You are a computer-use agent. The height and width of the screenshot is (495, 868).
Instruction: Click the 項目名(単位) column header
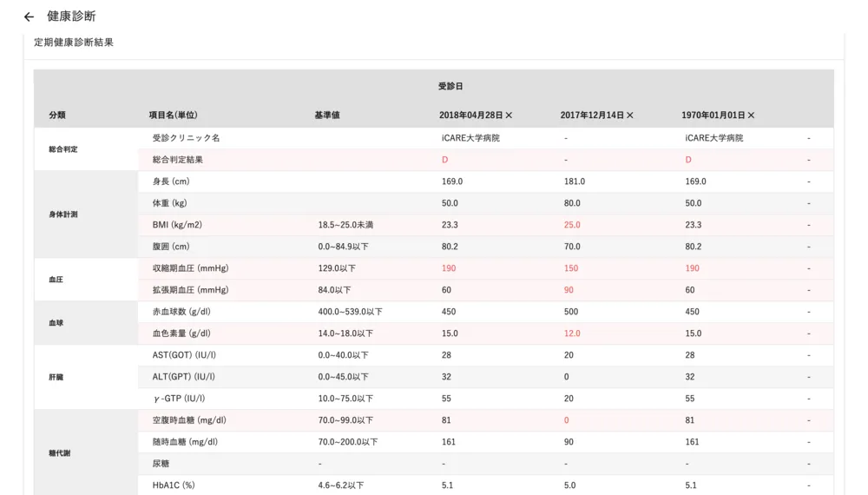174,115
